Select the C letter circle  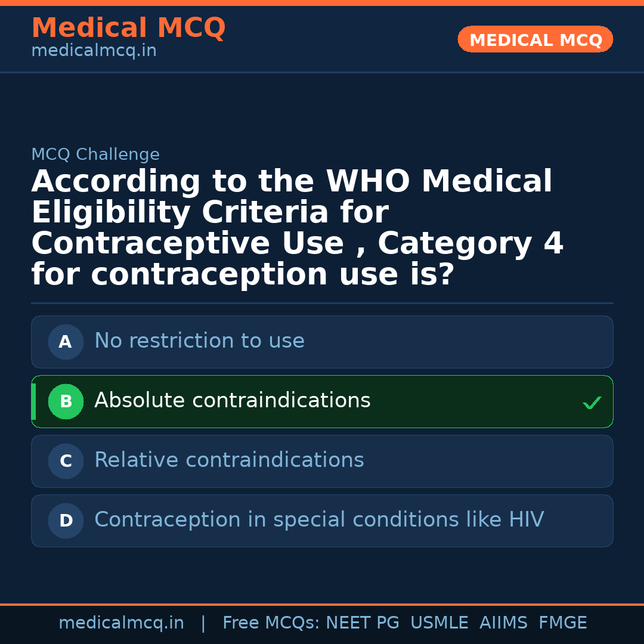66,462
